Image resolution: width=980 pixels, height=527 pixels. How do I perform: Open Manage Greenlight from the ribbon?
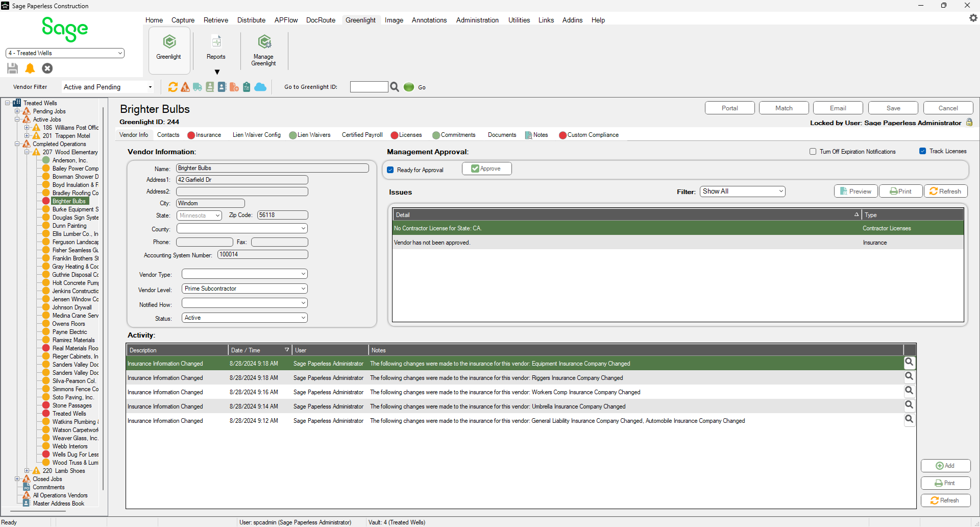coord(264,50)
